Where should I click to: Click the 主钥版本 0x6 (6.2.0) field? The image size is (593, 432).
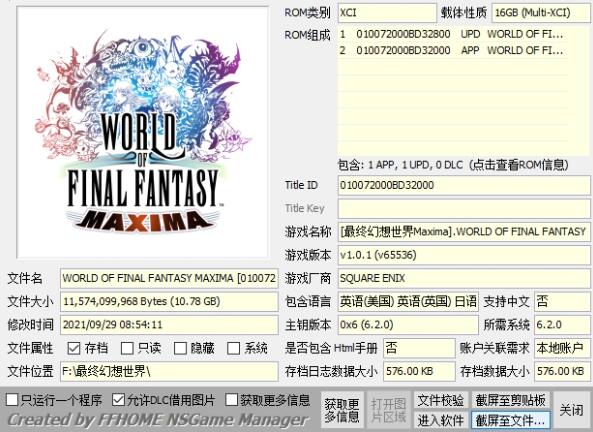point(408,325)
